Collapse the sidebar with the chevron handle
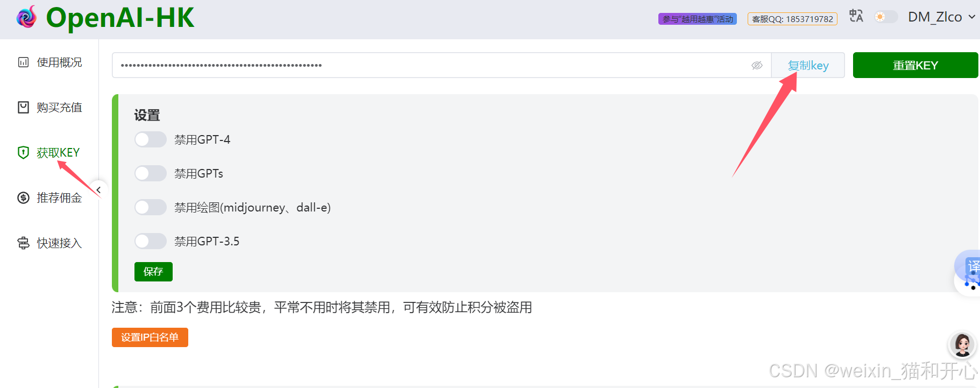The width and height of the screenshot is (980, 388). pos(98,190)
